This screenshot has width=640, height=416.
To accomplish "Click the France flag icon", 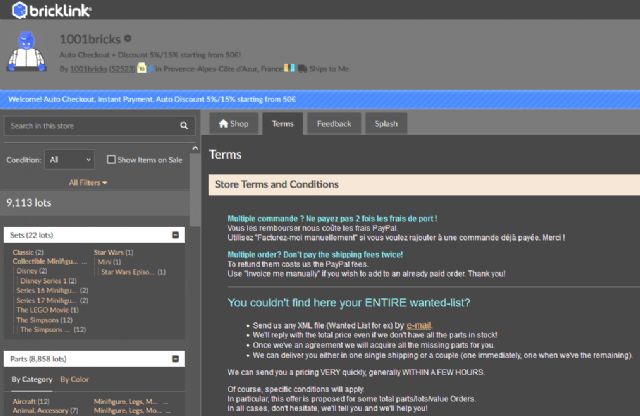I will click(287, 69).
